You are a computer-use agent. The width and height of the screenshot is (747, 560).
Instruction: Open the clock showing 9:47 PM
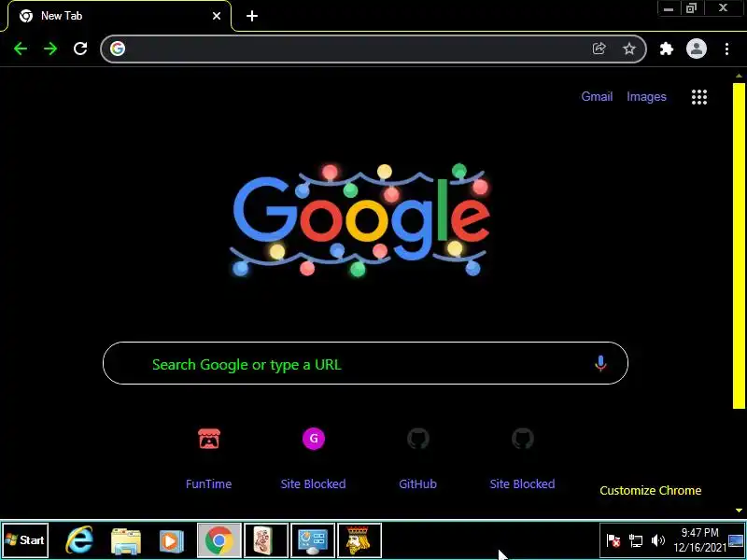(699, 540)
